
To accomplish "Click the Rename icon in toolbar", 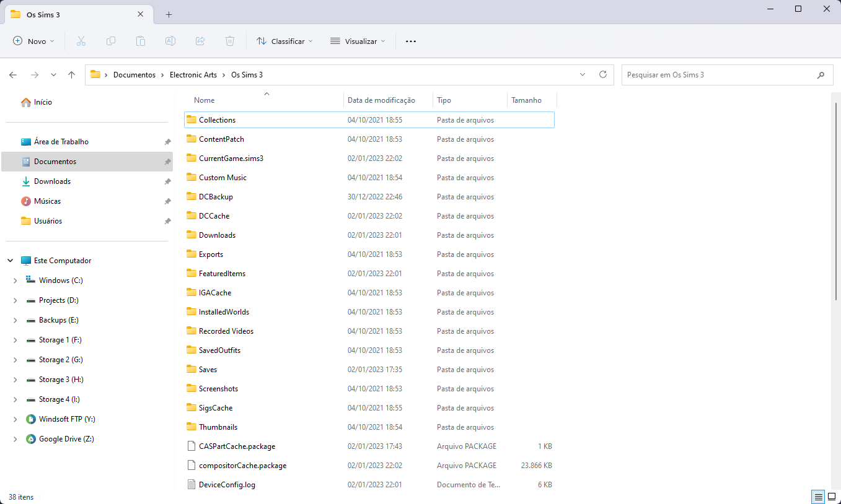I will 170,41.
